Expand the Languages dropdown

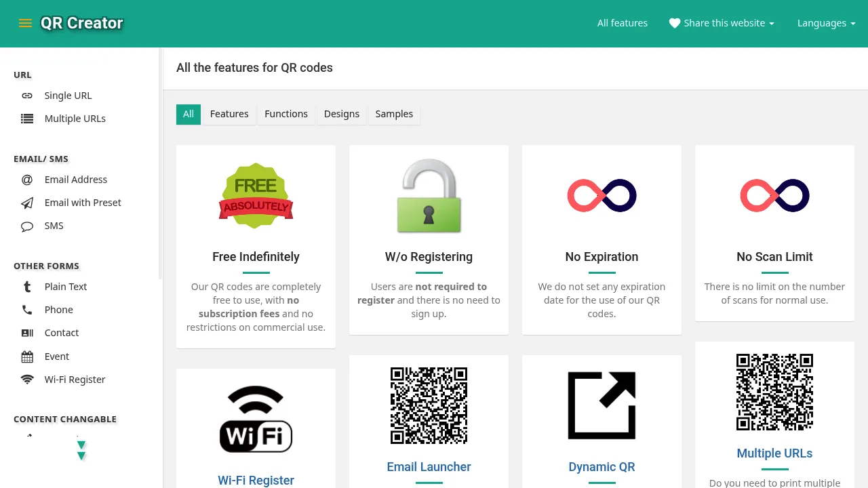[826, 22]
